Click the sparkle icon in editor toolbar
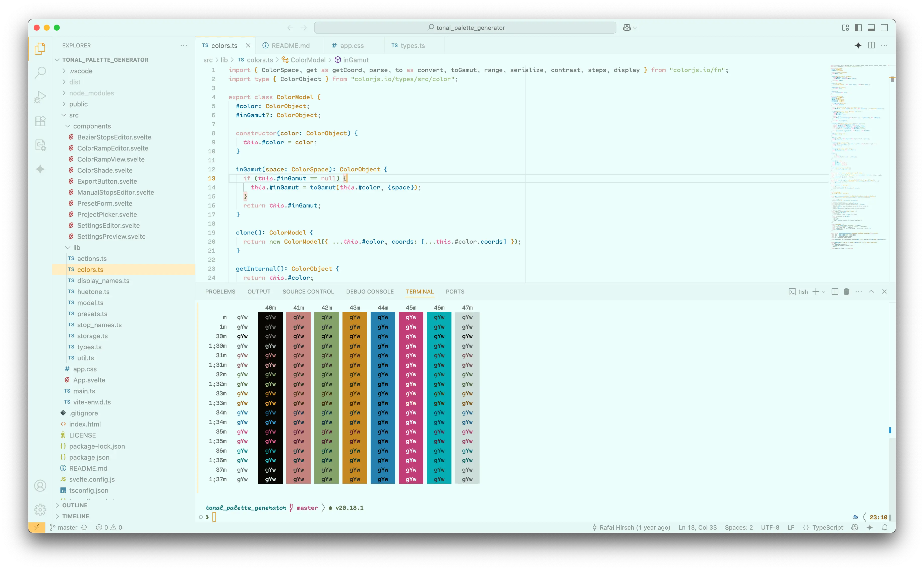 (x=858, y=45)
